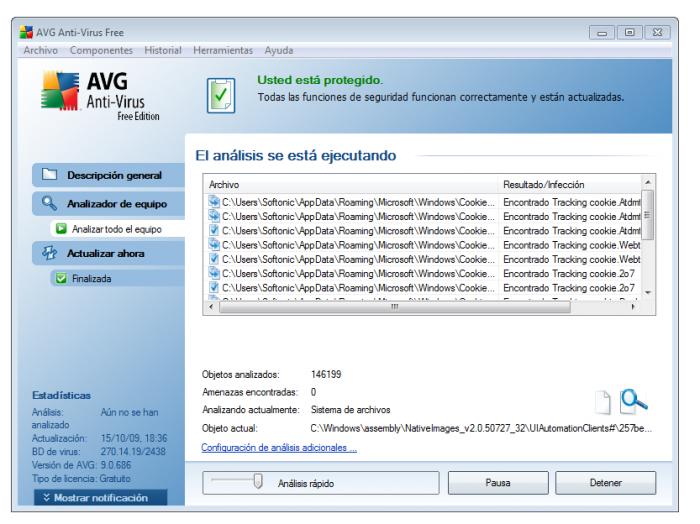The height and width of the screenshot is (524, 700).
Task: Click the Actualización date 15/10/09, 18:36
Action: (x=133, y=438)
